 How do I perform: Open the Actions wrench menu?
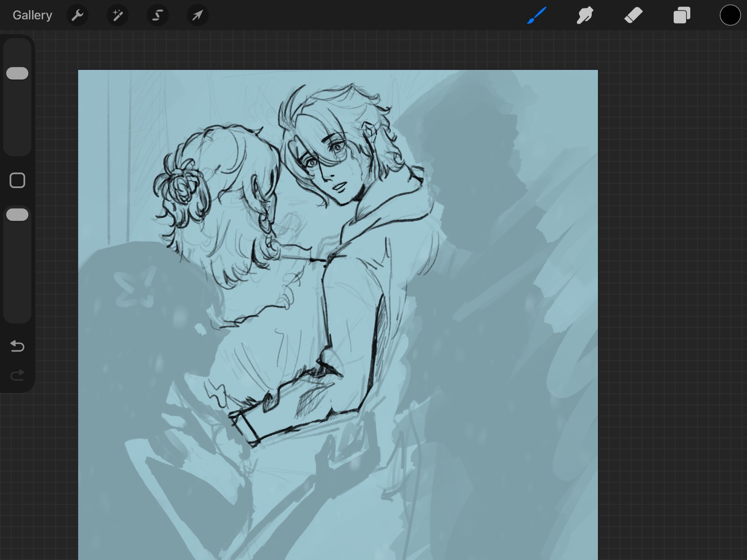(x=77, y=15)
